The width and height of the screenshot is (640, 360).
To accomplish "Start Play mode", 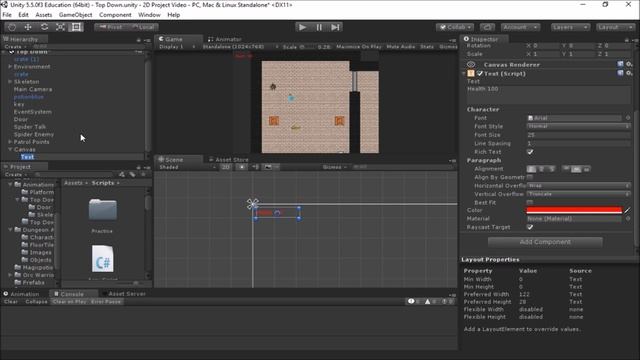I will [302, 27].
